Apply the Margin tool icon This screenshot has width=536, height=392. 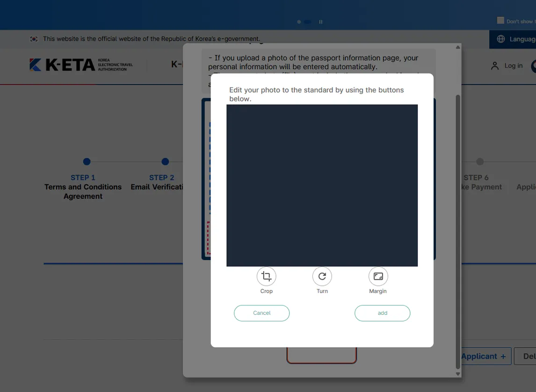tap(378, 276)
